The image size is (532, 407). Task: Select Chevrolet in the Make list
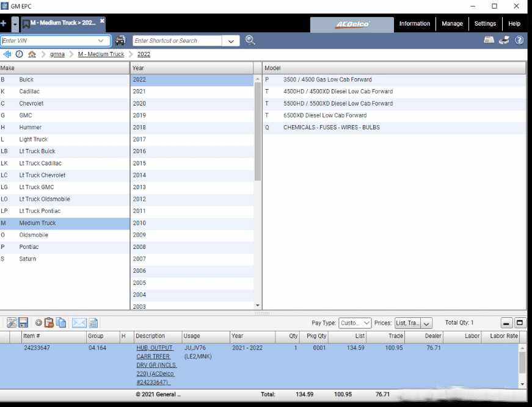pos(65,103)
